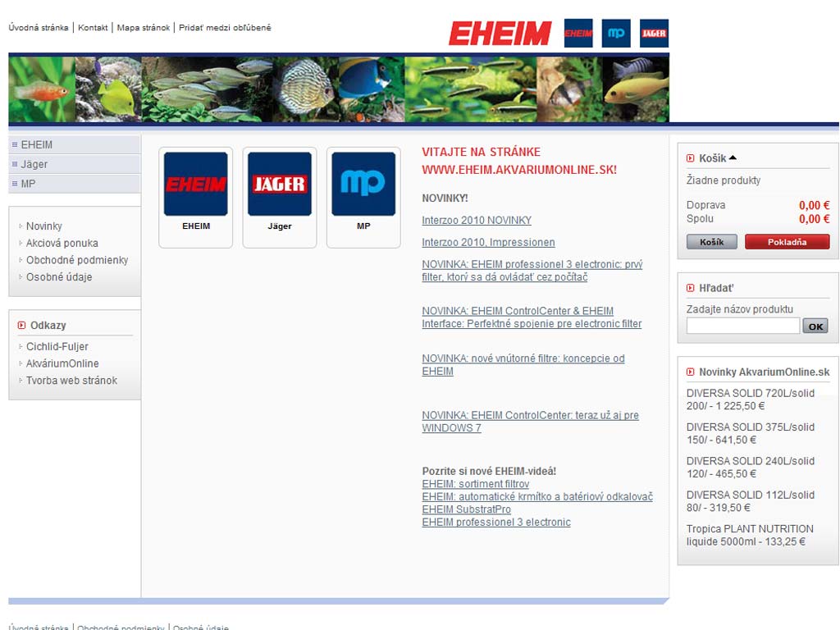
Task: Open automatické krmítko a batériový odkalovač link
Action: [537, 496]
